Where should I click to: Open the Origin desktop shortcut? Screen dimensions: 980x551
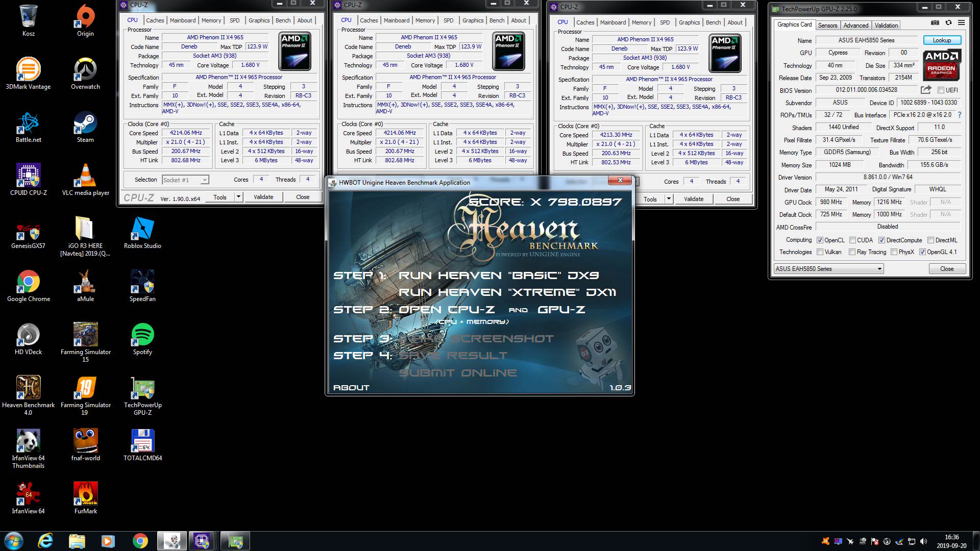[85, 20]
